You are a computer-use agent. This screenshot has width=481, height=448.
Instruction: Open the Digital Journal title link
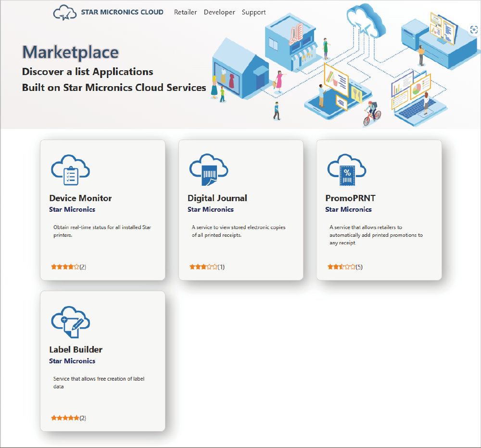(x=217, y=198)
